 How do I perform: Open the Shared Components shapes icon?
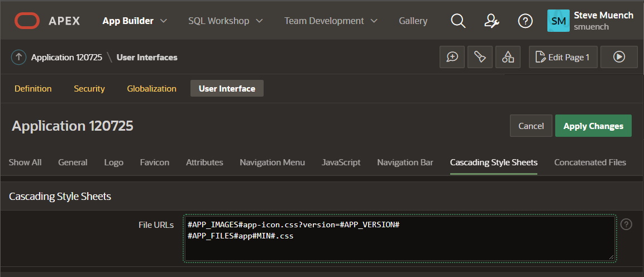[x=508, y=57]
